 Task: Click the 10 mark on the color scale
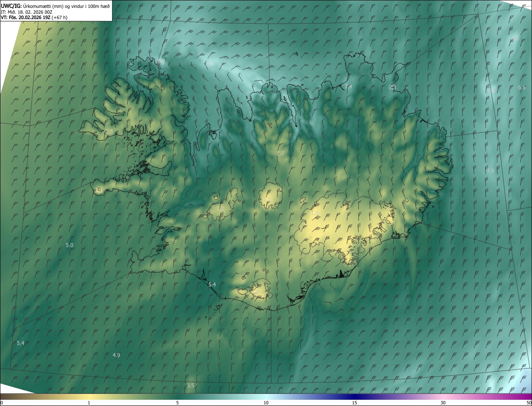point(266,403)
